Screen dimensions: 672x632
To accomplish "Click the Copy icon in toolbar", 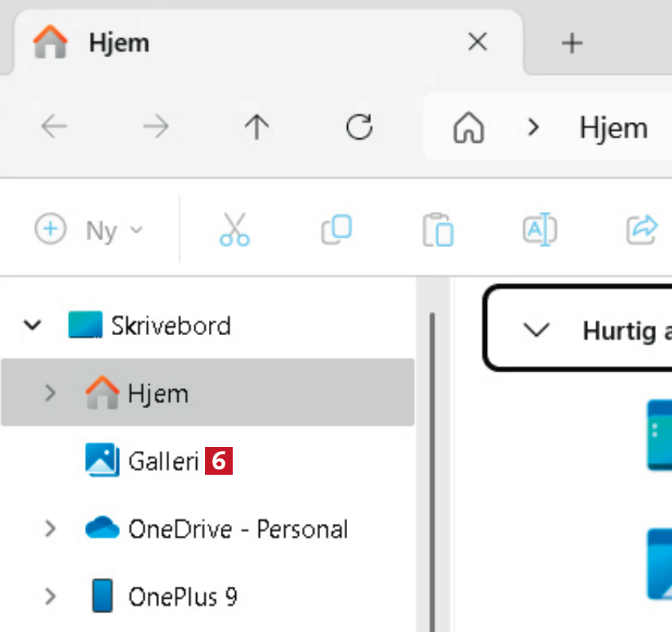I will coord(336,230).
